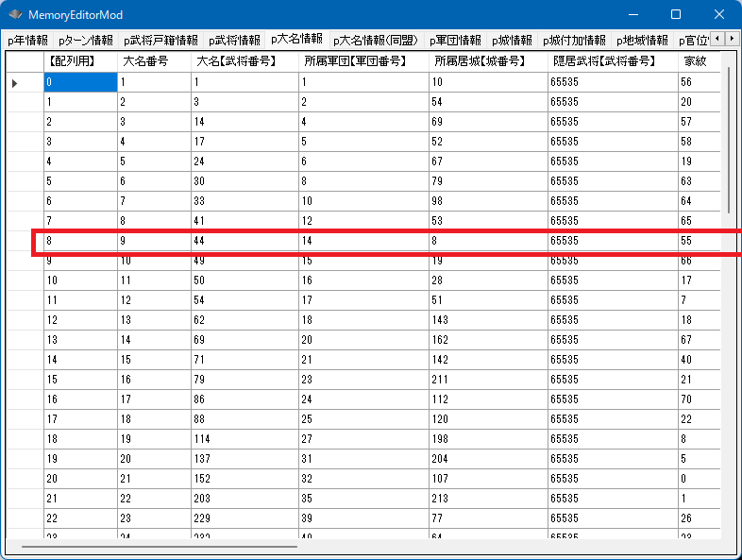The width and height of the screenshot is (742, 560).
Task: Open the p武将情報 tab
Action: click(234, 41)
